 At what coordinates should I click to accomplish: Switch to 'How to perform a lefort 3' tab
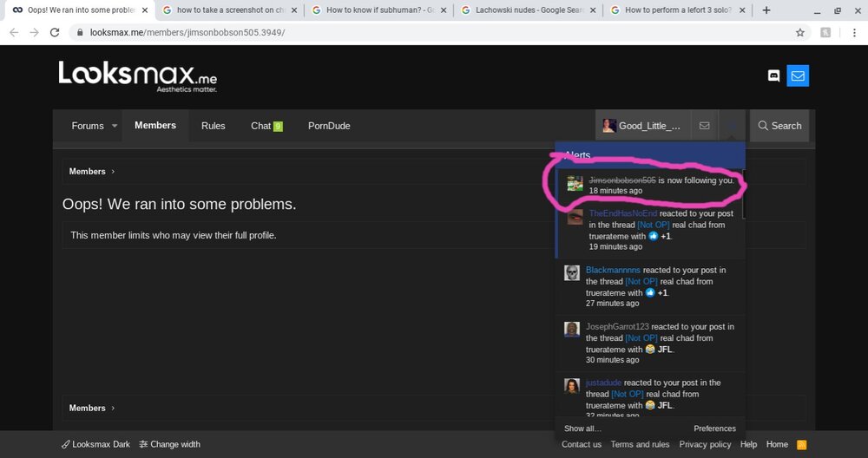point(678,10)
